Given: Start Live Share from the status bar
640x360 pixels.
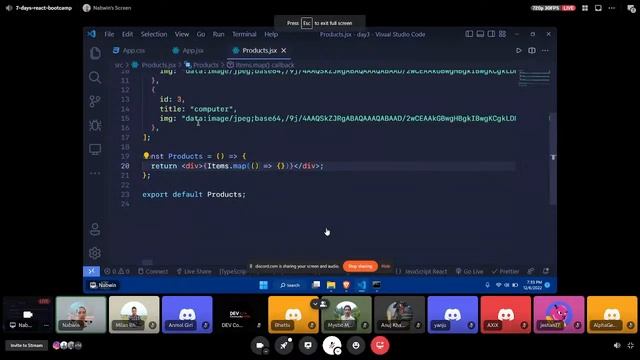Looking at the screenshot, I should pos(194,271).
